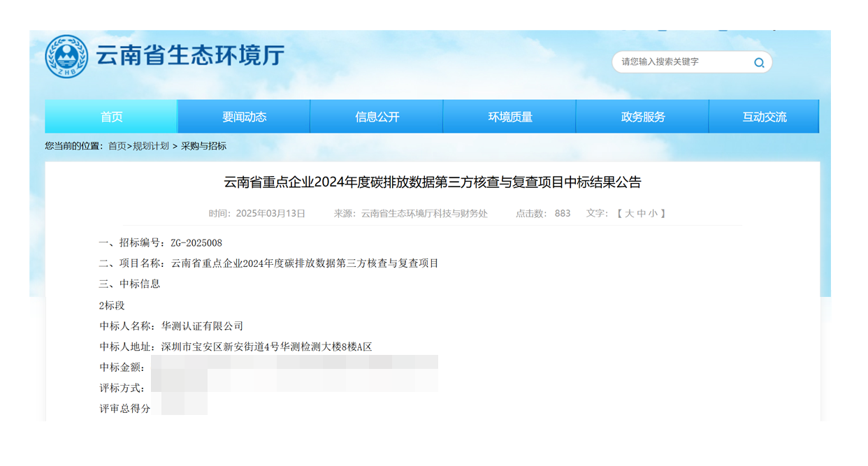Set font size to 小

pyautogui.click(x=653, y=214)
